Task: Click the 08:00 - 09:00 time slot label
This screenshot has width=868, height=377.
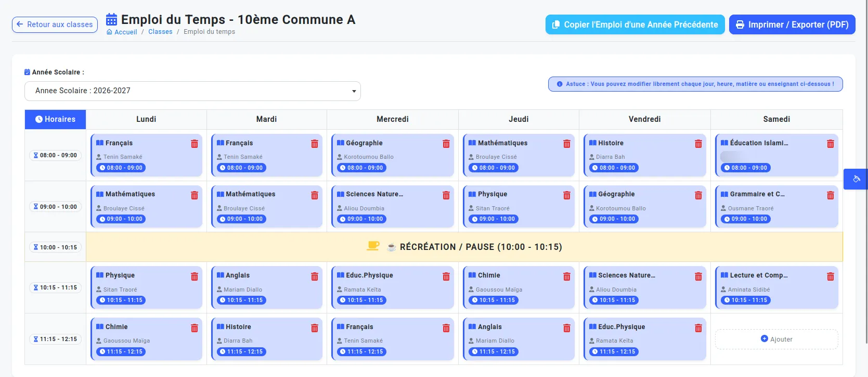Action: [55, 155]
